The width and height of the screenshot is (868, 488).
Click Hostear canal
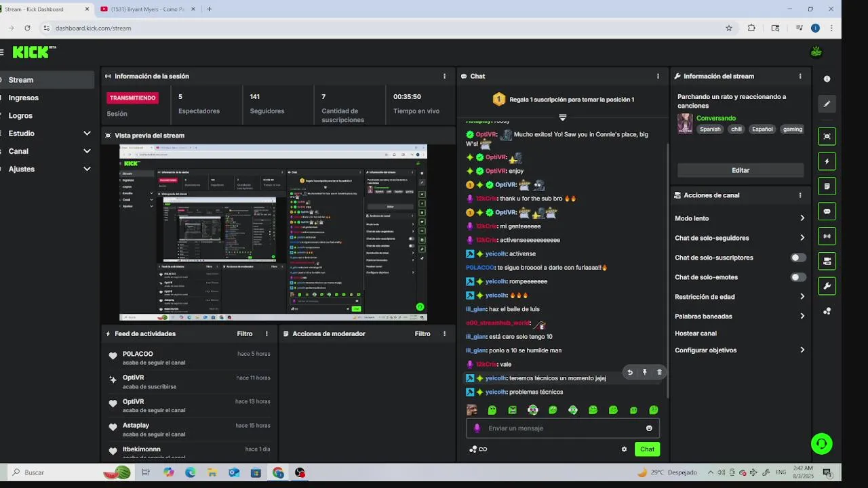pos(696,333)
